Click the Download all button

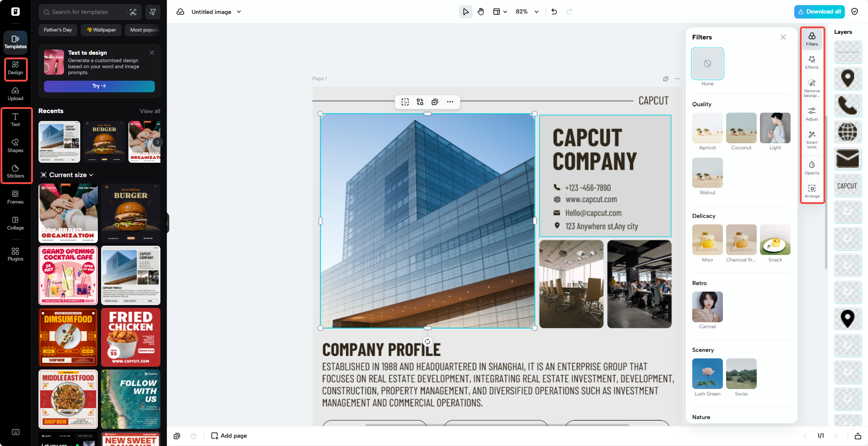click(x=819, y=11)
